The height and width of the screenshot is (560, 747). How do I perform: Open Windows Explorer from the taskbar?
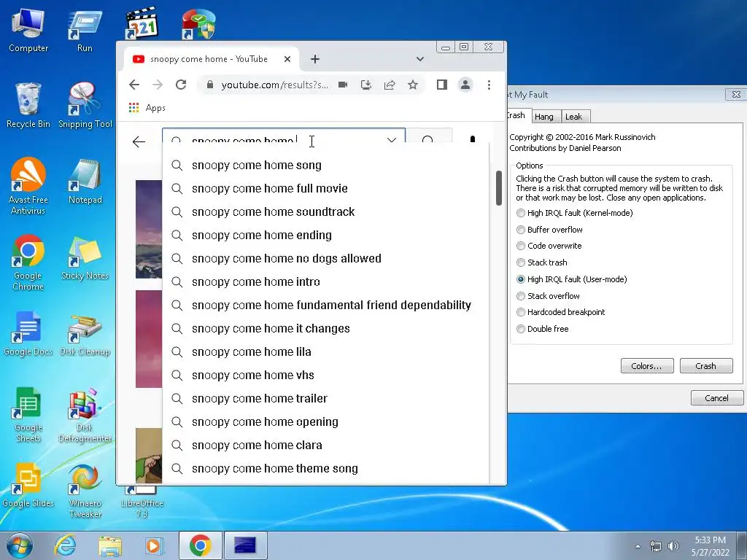pyautogui.click(x=109, y=546)
